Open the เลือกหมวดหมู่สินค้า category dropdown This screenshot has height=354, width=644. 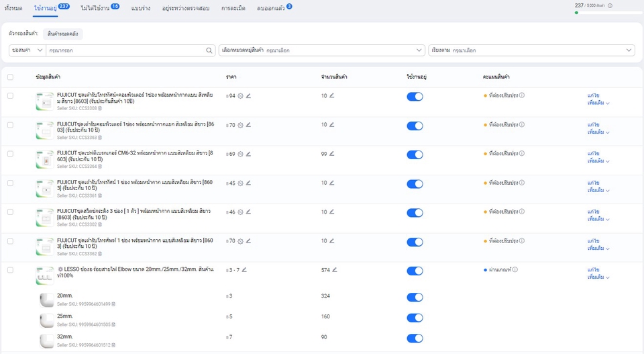[321, 50]
